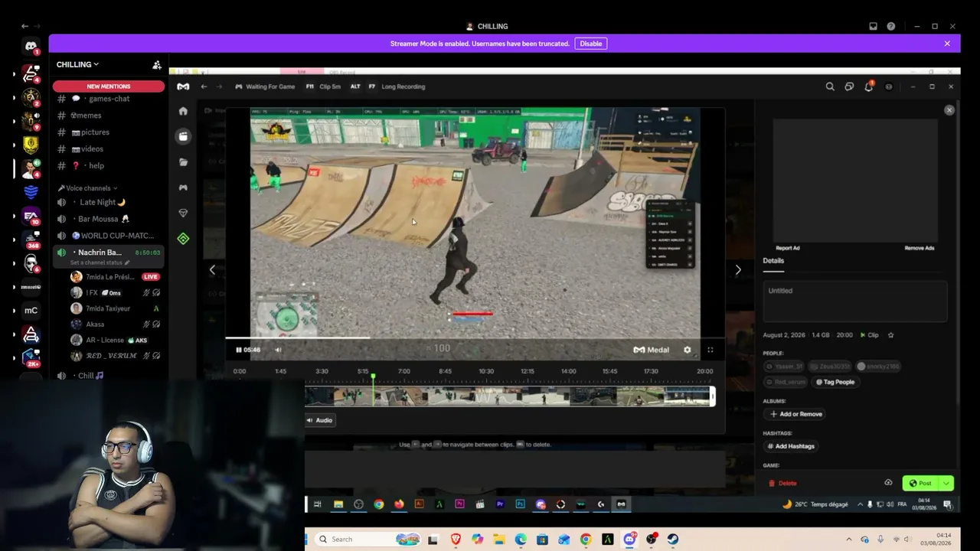Open Discord help question mark icon
Viewport: 980px width, 551px height.
pyautogui.click(x=891, y=26)
